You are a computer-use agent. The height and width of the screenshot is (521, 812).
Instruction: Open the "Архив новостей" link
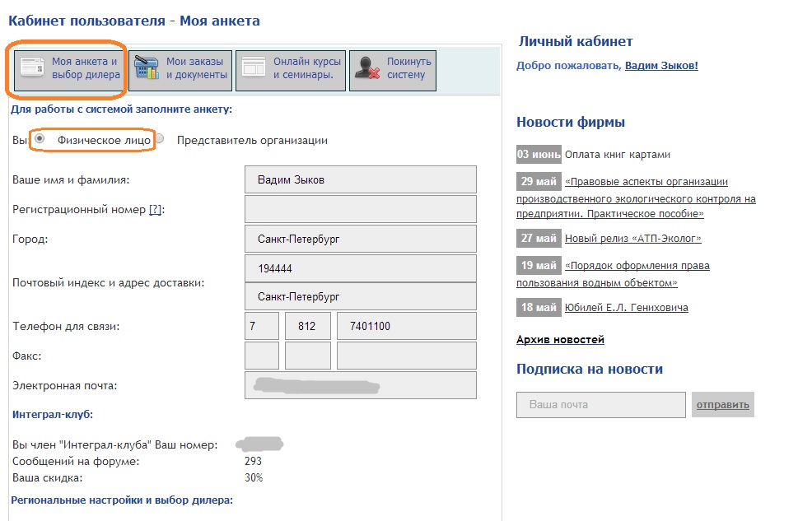560,339
